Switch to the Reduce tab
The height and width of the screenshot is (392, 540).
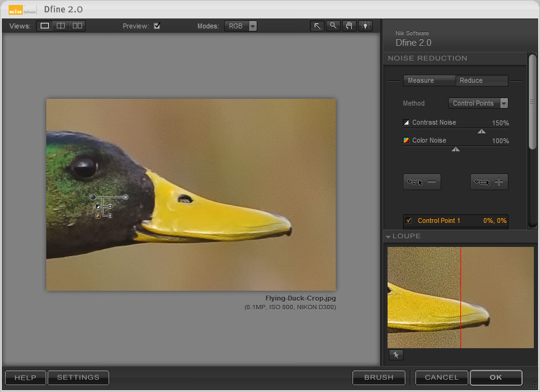(x=482, y=80)
